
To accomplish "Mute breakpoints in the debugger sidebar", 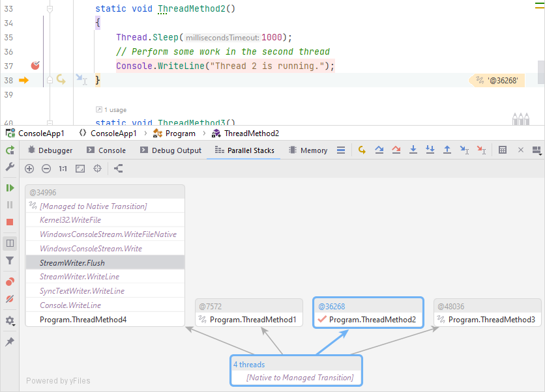I will [9, 299].
